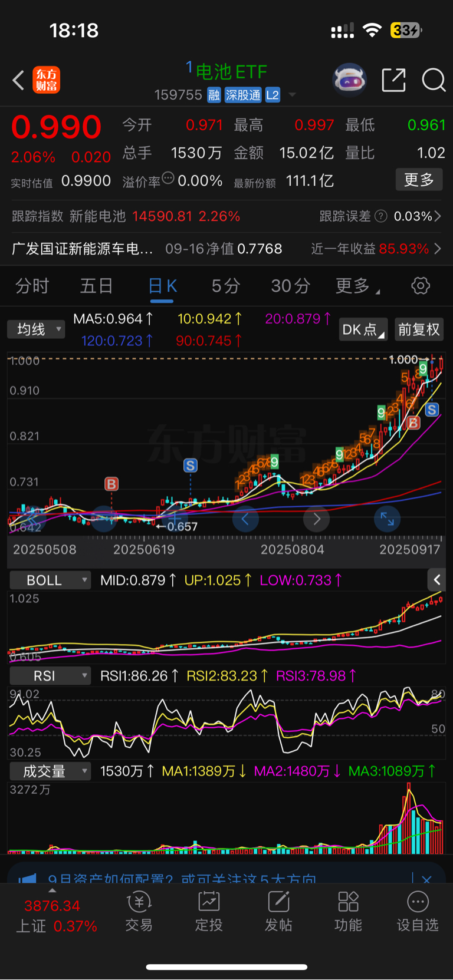Tap the 跟踪误差 question mark icon

tap(381, 216)
